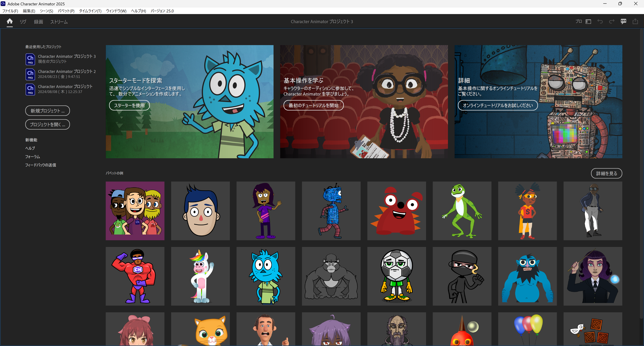Open the purple-haired wizard woman puppet
This screenshot has width=644, height=346.
click(593, 276)
